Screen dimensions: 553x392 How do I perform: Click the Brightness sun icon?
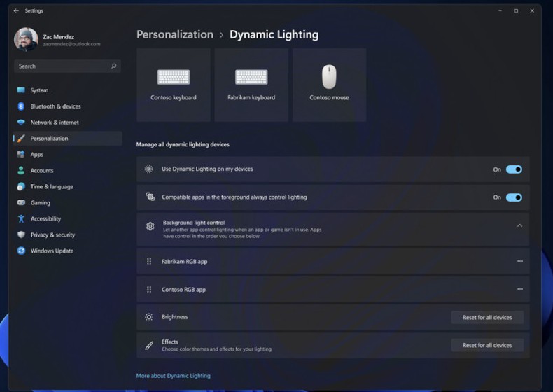149,317
